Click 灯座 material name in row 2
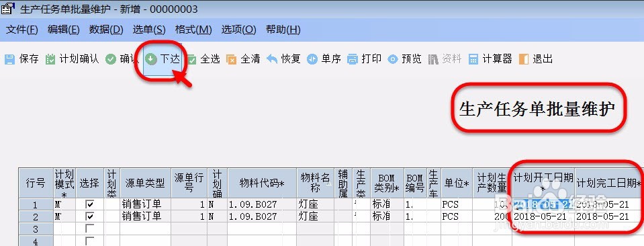This screenshot has width=644, height=246. [316, 216]
